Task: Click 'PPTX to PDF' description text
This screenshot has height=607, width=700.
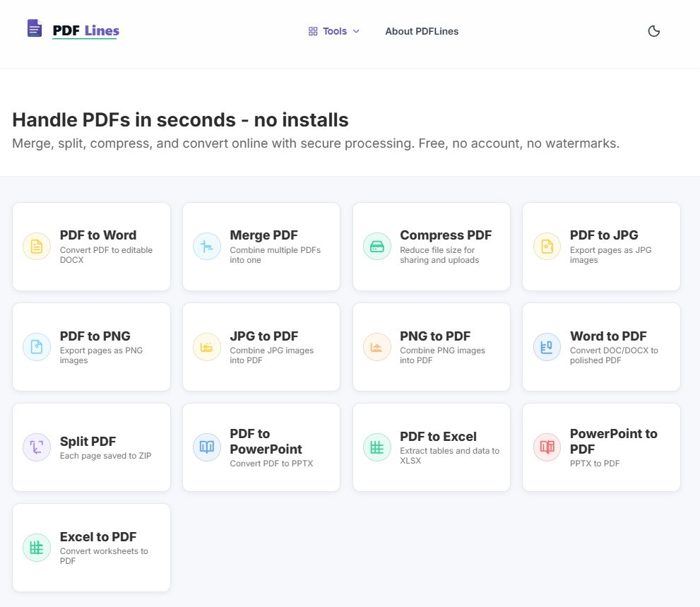Action: pyautogui.click(x=595, y=464)
